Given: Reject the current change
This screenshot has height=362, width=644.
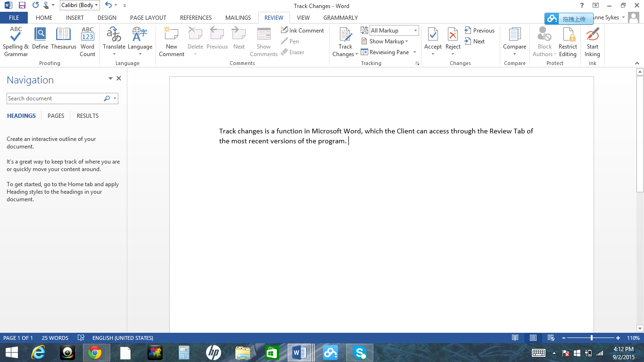Looking at the screenshot, I should 453,38.
